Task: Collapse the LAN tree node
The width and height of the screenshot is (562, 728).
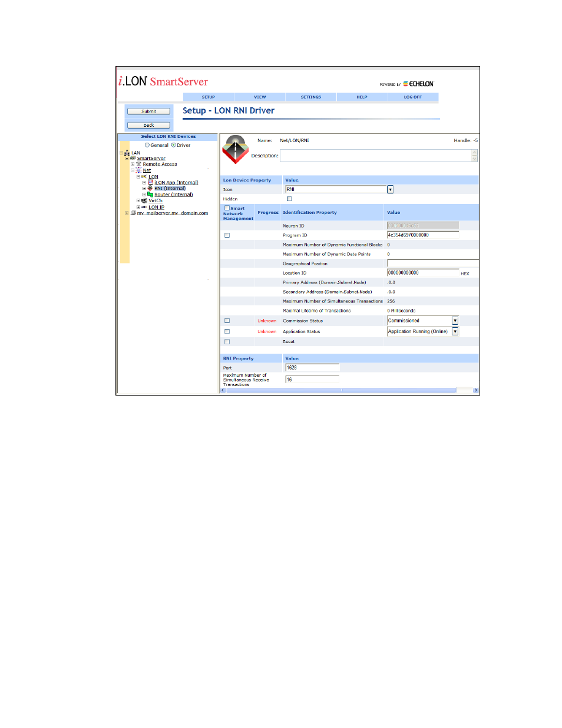Action: tap(121, 153)
